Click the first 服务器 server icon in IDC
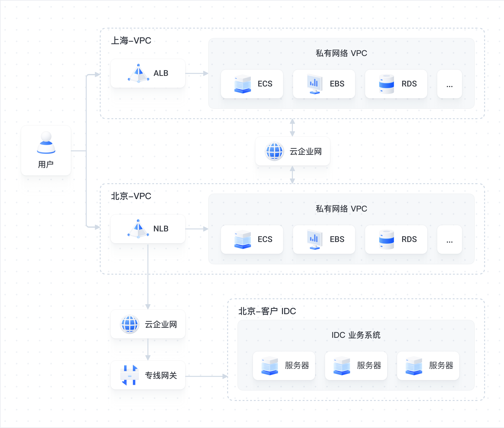504x428 pixels. (270, 366)
